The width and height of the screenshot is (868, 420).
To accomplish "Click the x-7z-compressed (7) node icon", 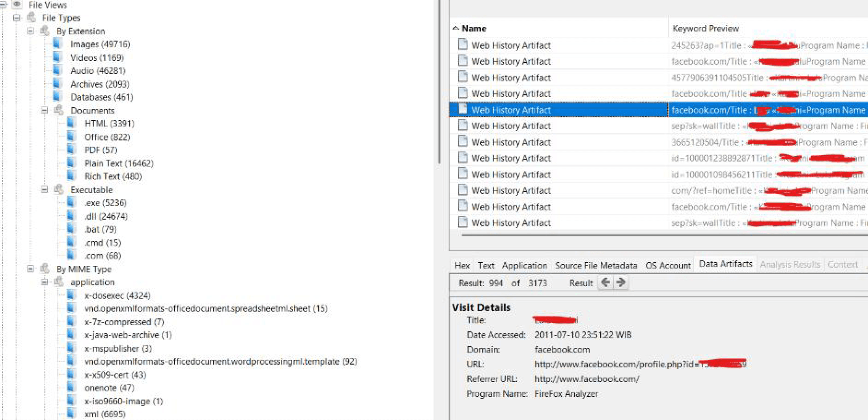I will point(71,321).
